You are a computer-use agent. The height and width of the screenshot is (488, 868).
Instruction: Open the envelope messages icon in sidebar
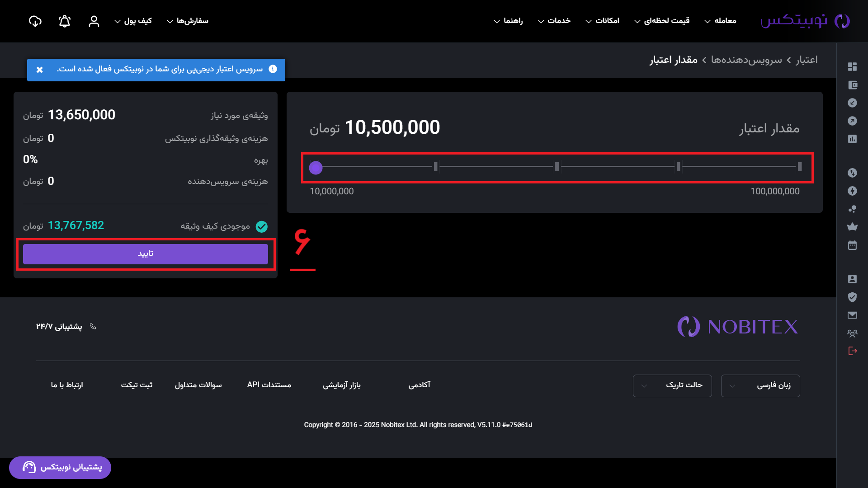click(x=852, y=315)
